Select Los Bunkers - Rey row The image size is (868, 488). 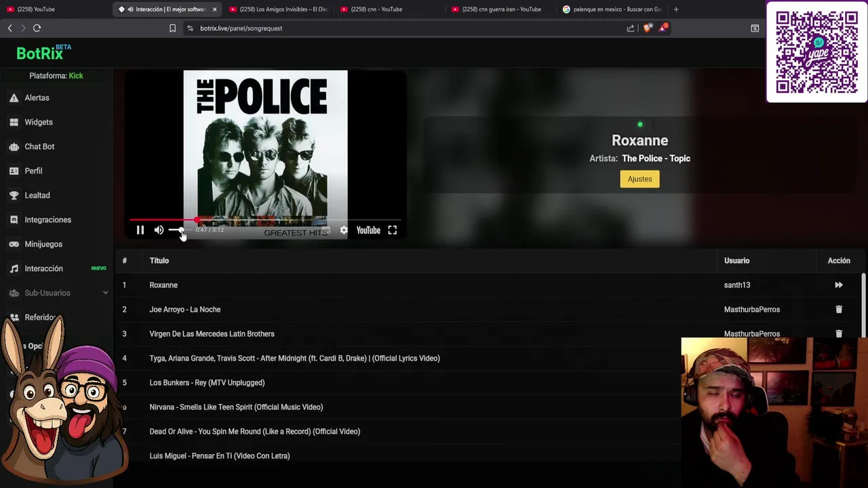207,383
